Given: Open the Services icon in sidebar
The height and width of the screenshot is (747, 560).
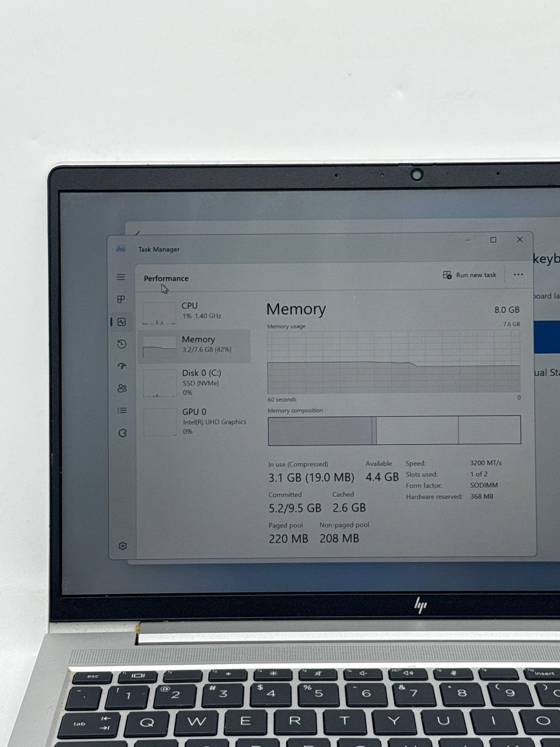Looking at the screenshot, I should (123, 433).
